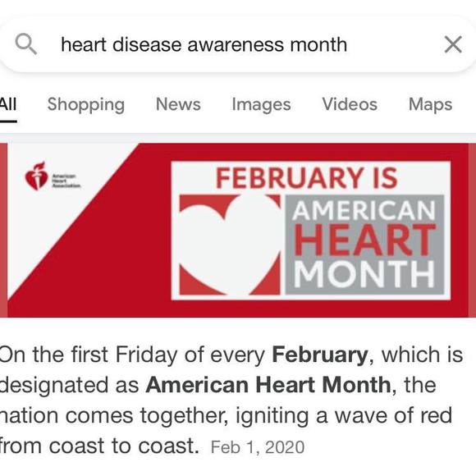Image resolution: width=476 pixels, height=476 pixels.
Task: Tap the next carousel image on right edge
Action: [473, 231]
